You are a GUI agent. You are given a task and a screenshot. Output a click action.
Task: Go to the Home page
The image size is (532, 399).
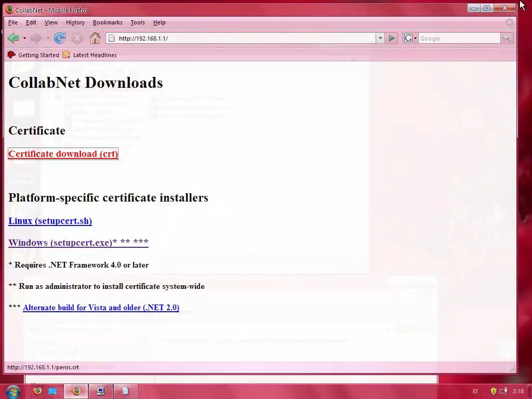[95, 38]
